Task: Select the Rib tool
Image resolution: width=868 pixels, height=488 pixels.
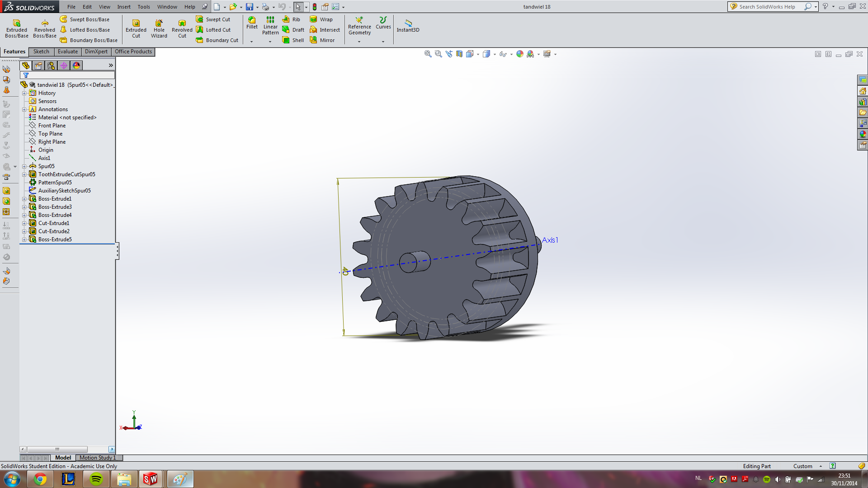Action: [x=291, y=19]
